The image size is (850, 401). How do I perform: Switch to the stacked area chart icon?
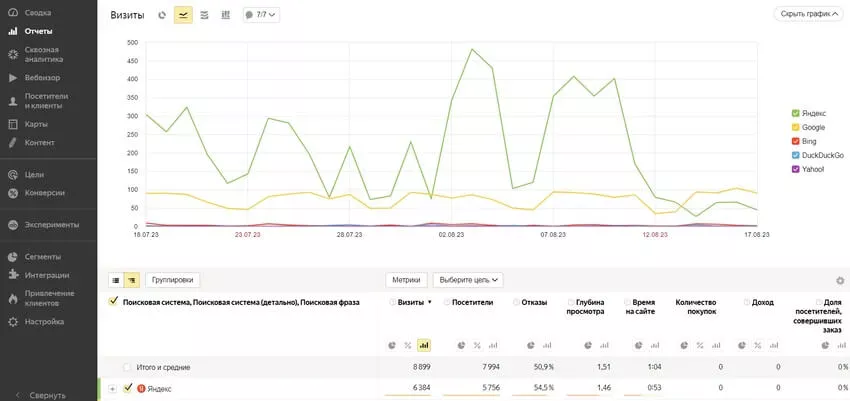(204, 15)
